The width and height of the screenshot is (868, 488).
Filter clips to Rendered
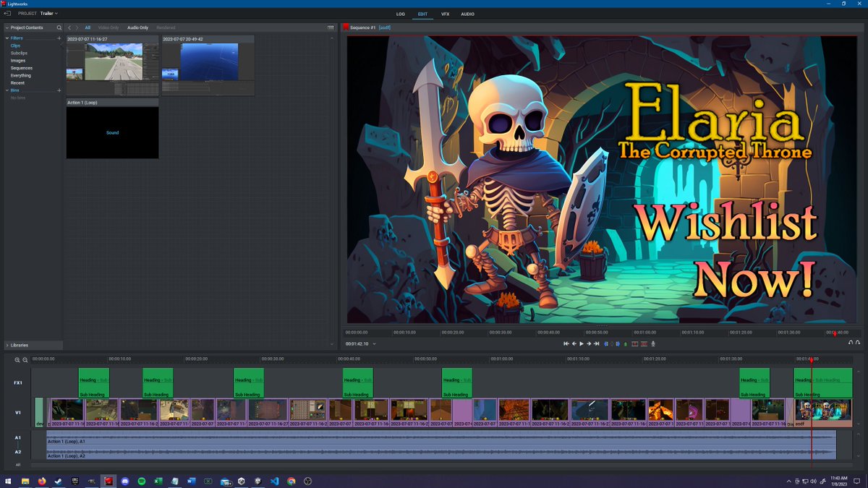point(166,27)
